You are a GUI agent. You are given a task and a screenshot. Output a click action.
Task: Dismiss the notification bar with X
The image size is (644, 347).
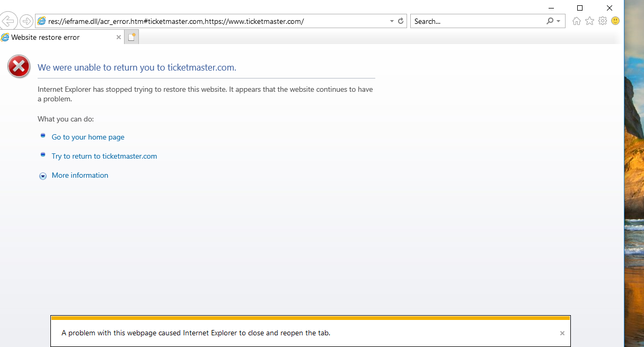(562, 333)
